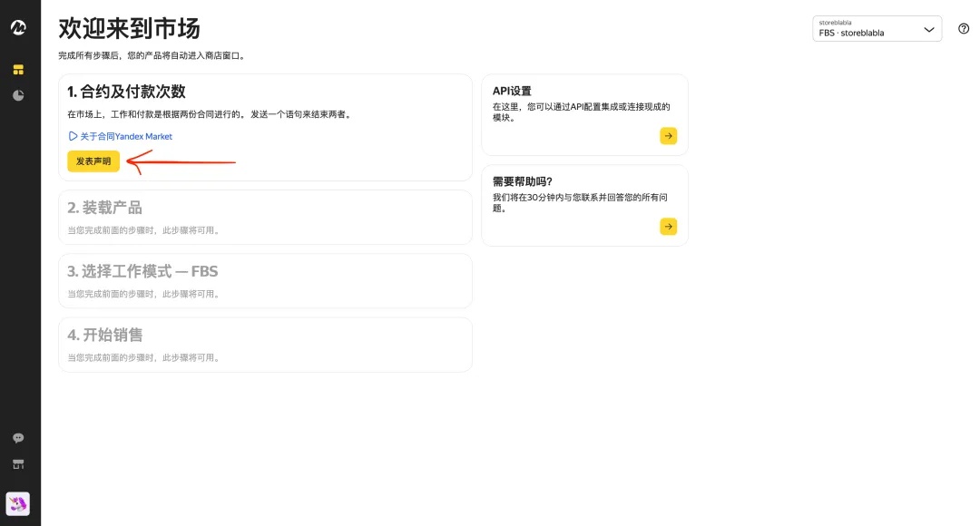Image resolution: width=980 pixels, height=526 pixels.
Task: Click the unicorn profile avatar
Action: point(18,503)
